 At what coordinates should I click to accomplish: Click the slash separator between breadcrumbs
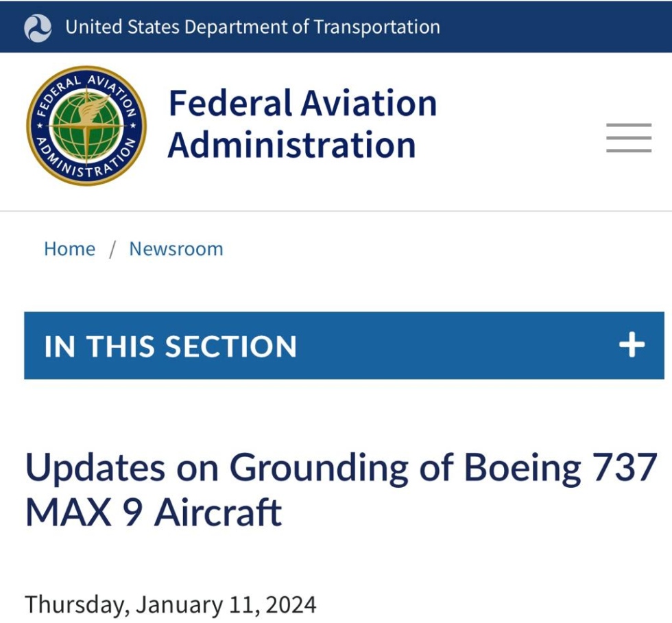[112, 250]
